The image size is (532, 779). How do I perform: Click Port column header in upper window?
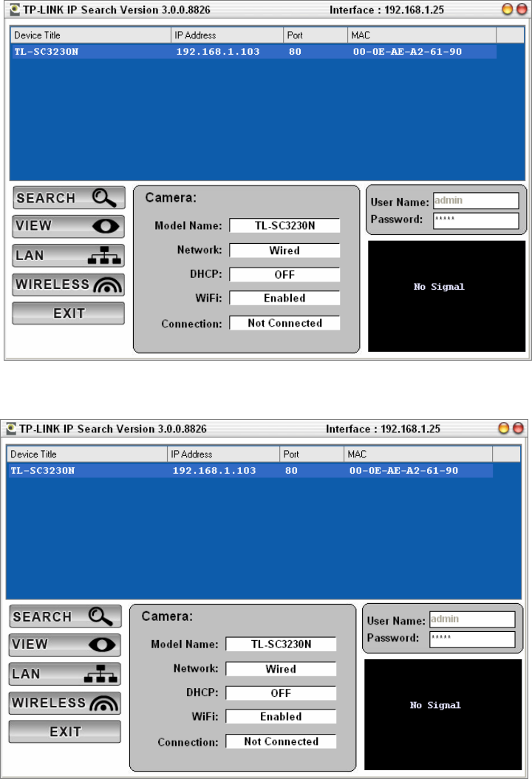coord(316,35)
